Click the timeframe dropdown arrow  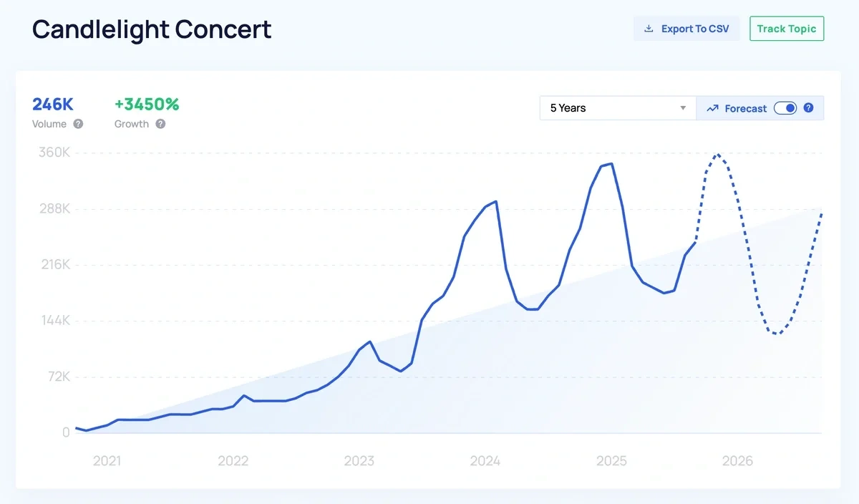coord(683,108)
